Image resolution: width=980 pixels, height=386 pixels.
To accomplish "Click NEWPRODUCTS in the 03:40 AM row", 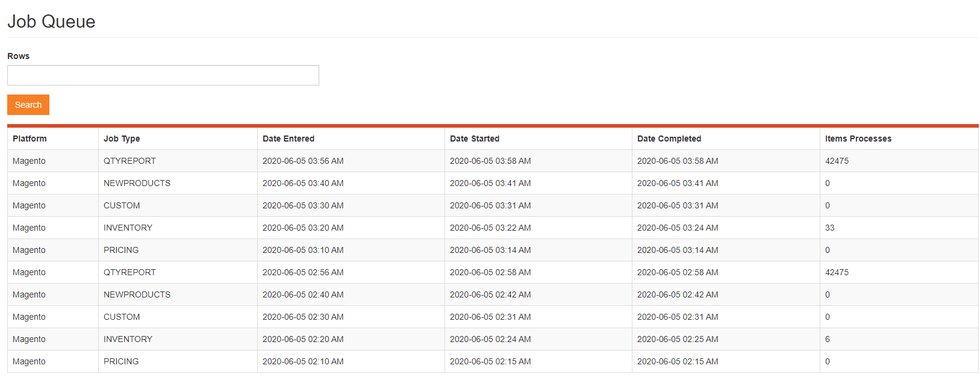I will pyautogui.click(x=137, y=183).
